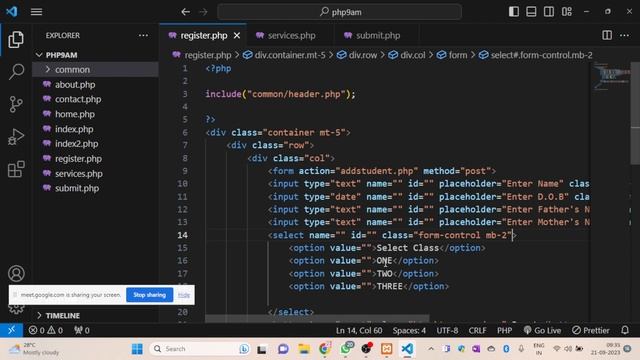The height and width of the screenshot is (360, 640).
Task: Toggle the secondary side bar layout icon
Action: click(x=549, y=11)
